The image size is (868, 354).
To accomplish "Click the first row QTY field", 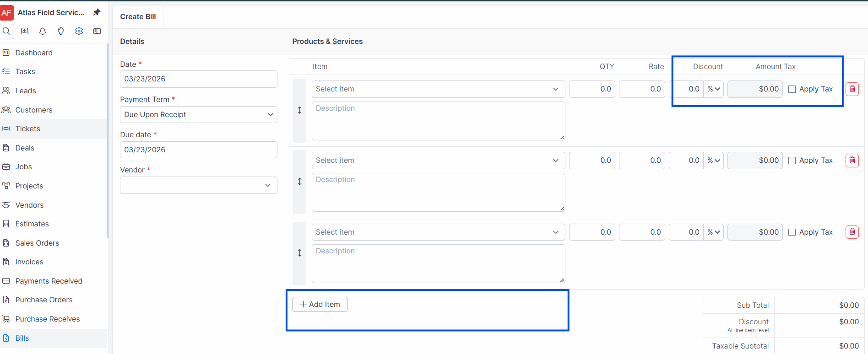I will (592, 89).
